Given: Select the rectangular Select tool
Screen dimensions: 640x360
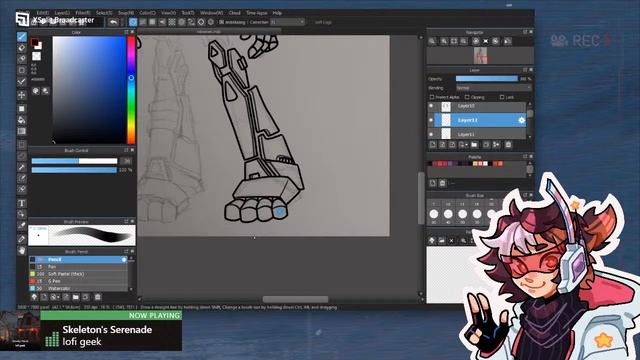Looking at the screenshot, I should click(22, 145).
